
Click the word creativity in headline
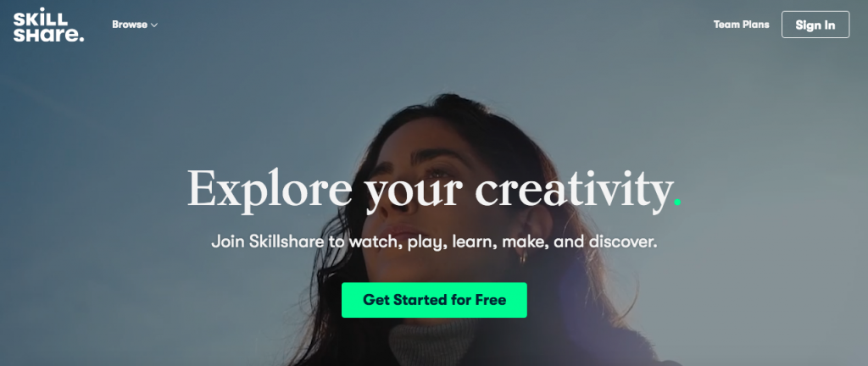tap(574, 190)
